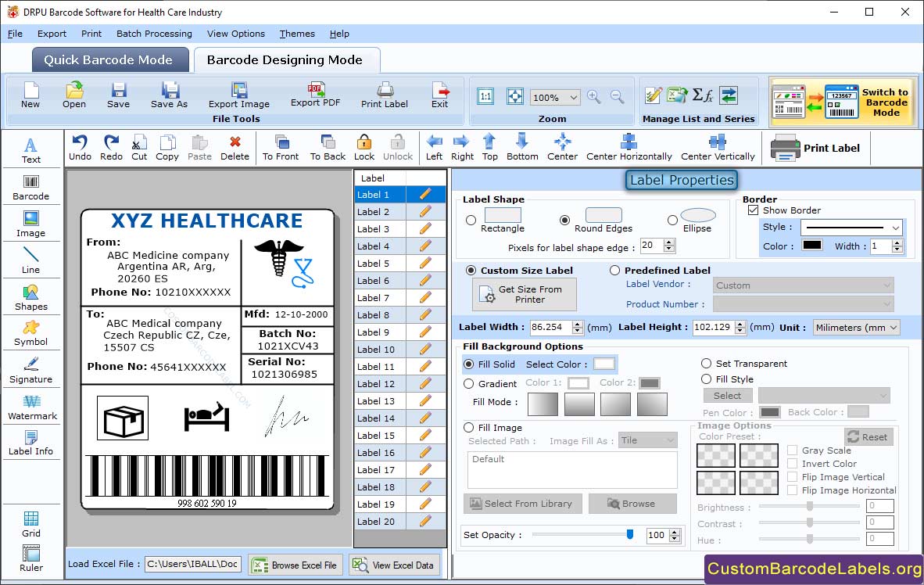This screenshot has width=924, height=585.
Task: Select Gradient fill background option
Action: 468,383
